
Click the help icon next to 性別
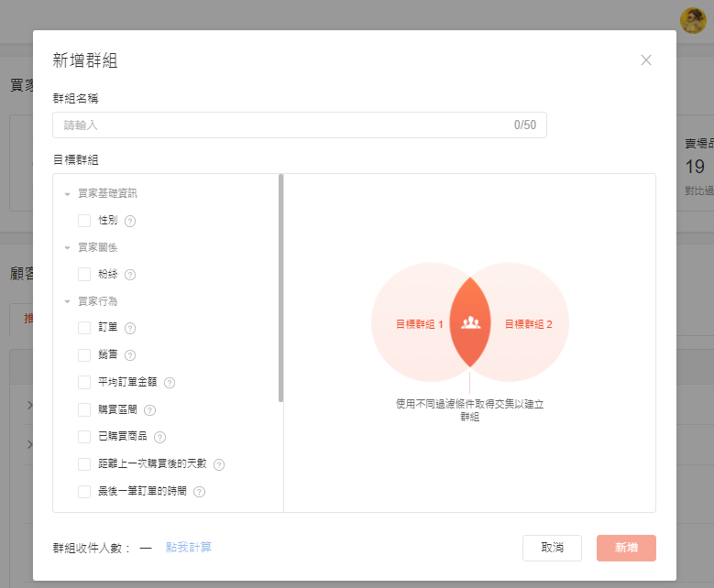[130, 221]
